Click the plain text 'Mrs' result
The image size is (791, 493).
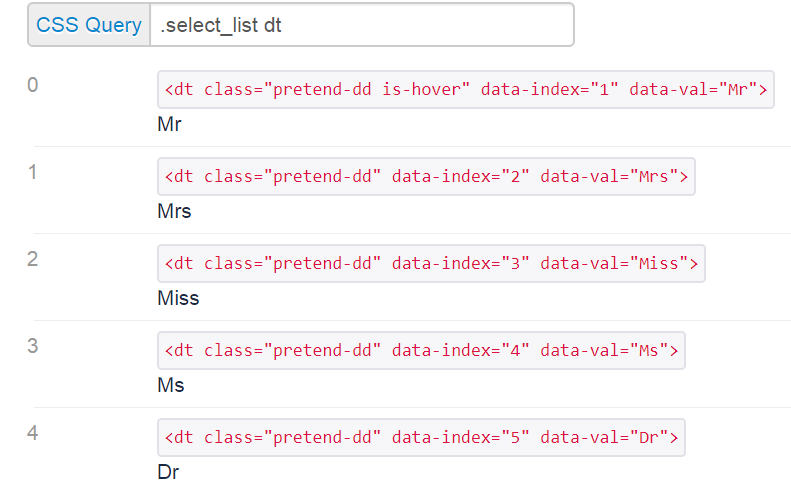pos(174,212)
